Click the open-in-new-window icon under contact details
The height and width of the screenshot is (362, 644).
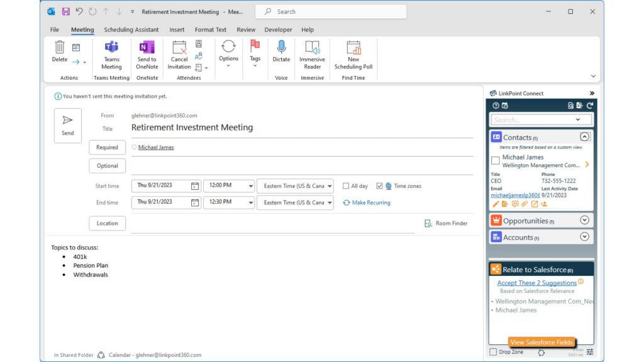pyautogui.click(x=535, y=204)
